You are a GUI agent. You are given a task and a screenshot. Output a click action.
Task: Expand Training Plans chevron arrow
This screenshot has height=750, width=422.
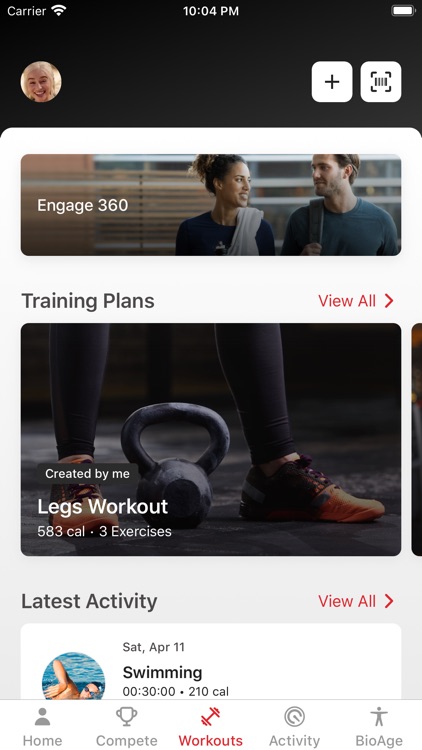click(389, 301)
